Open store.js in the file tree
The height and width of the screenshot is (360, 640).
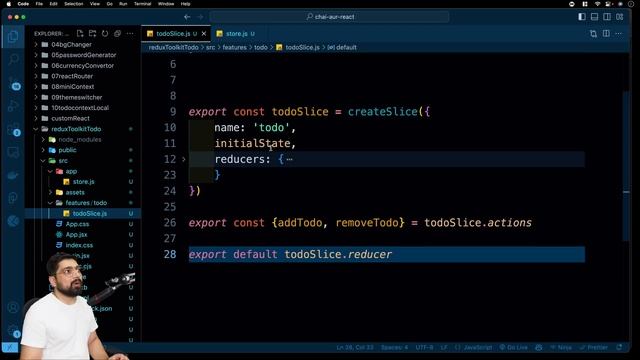(83, 182)
